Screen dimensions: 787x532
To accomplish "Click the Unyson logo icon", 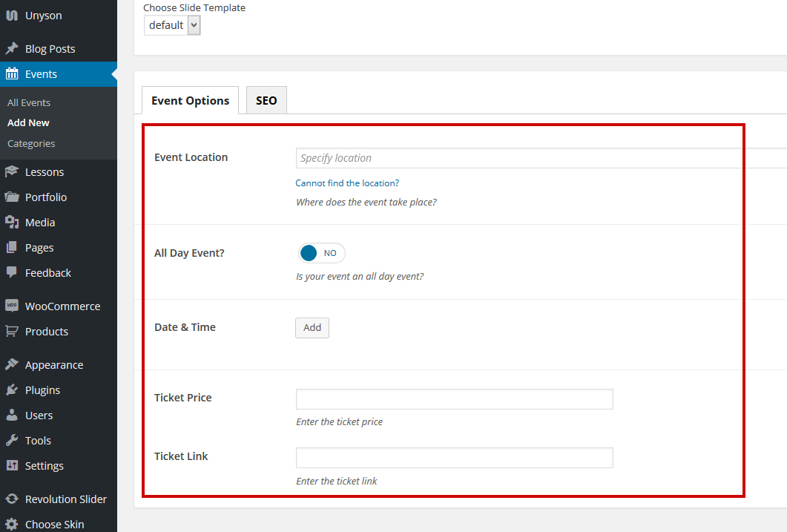I will [x=12, y=16].
